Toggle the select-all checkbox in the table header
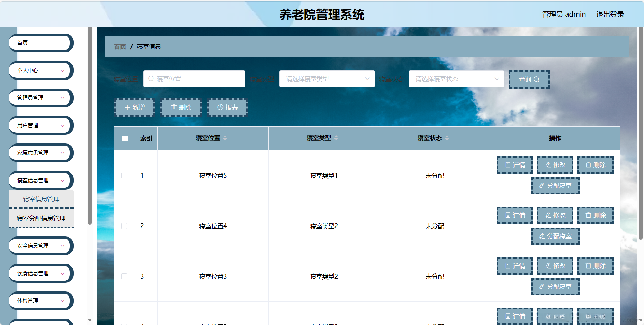The image size is (644, 325). 125,138
